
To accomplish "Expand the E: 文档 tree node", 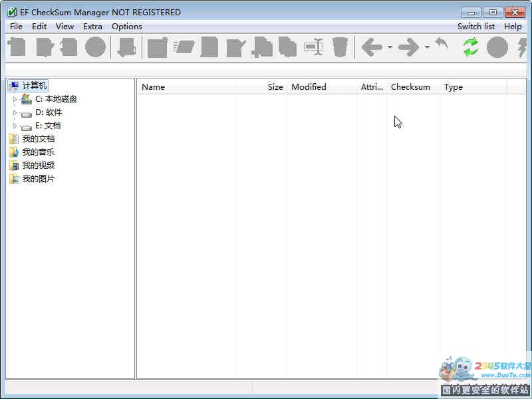I will (15, 126).
